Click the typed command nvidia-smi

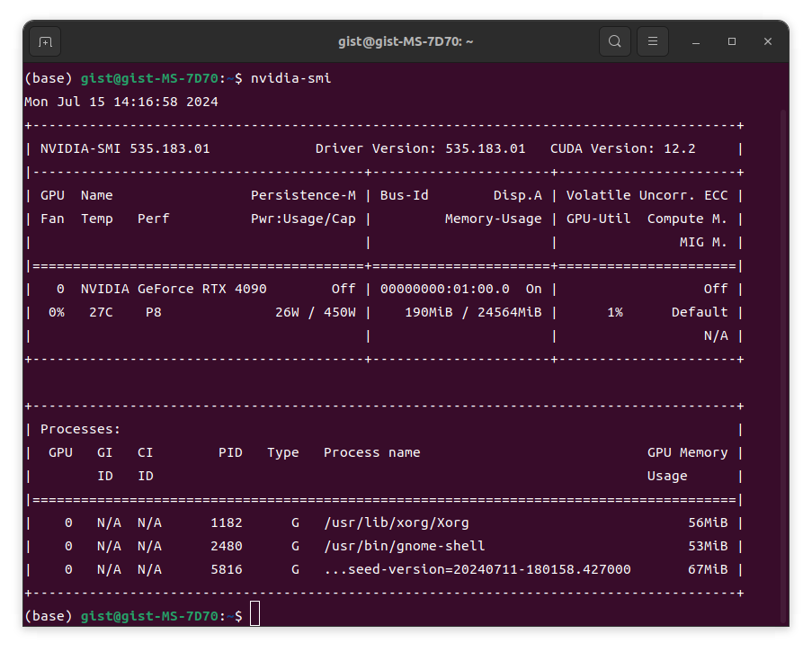291,78
